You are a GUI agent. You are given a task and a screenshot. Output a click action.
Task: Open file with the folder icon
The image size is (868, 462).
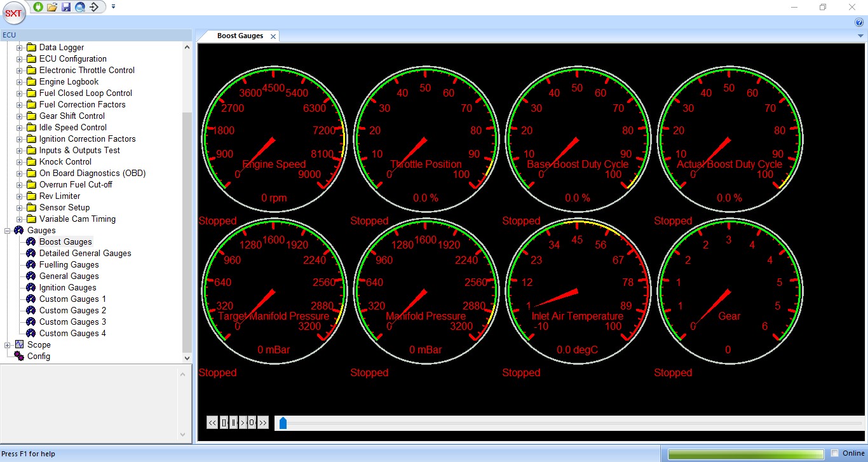pos(52,7)
